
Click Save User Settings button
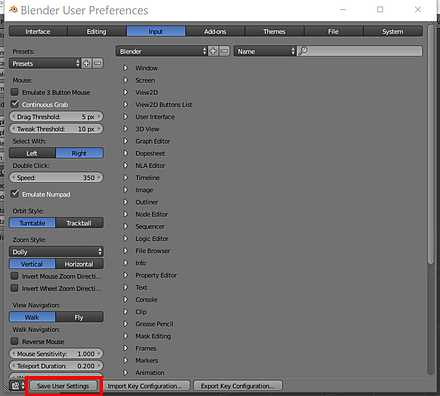click(63, 386)
